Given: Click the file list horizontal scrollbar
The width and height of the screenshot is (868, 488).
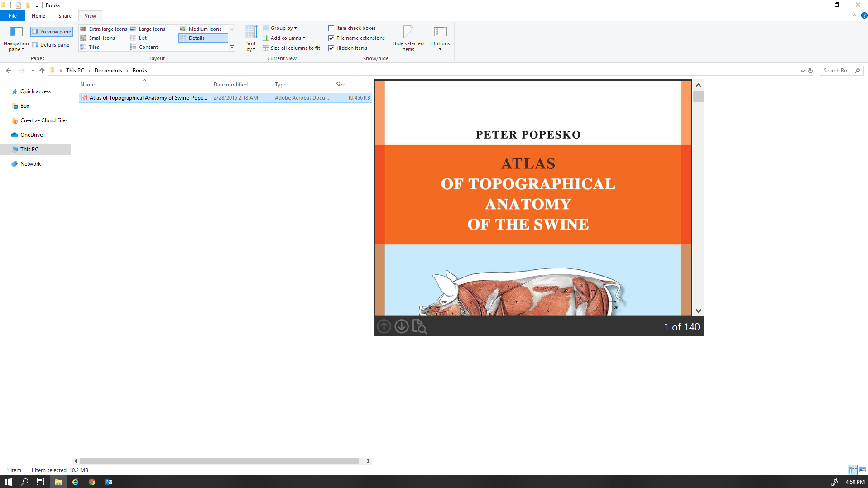Looking at the screenshot, I should click(219, 461).
